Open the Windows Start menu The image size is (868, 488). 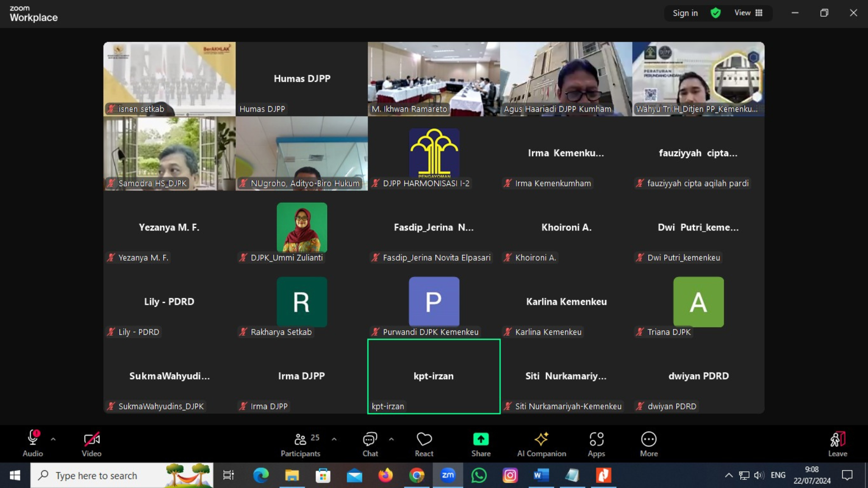pyautogui.click(x=15, y=475)
